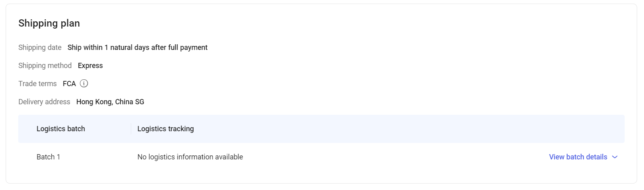This screenshot has height=190, width=644.
Task: Click the FCA trade terms value
Action: (69, 84)
